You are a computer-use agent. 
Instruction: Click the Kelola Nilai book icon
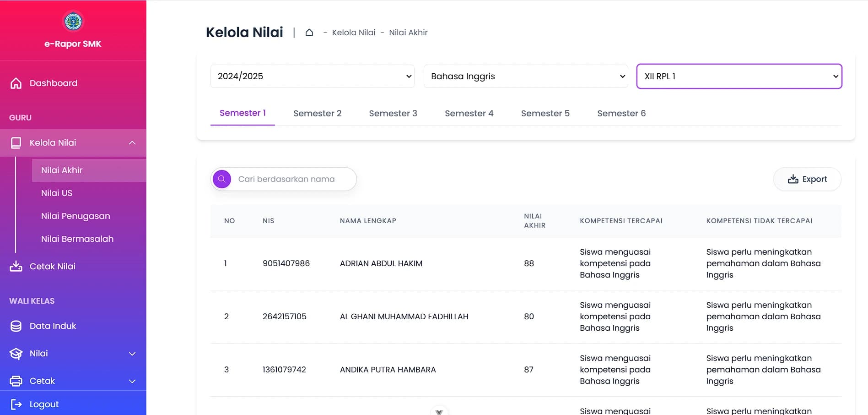(x=16, y=143)
